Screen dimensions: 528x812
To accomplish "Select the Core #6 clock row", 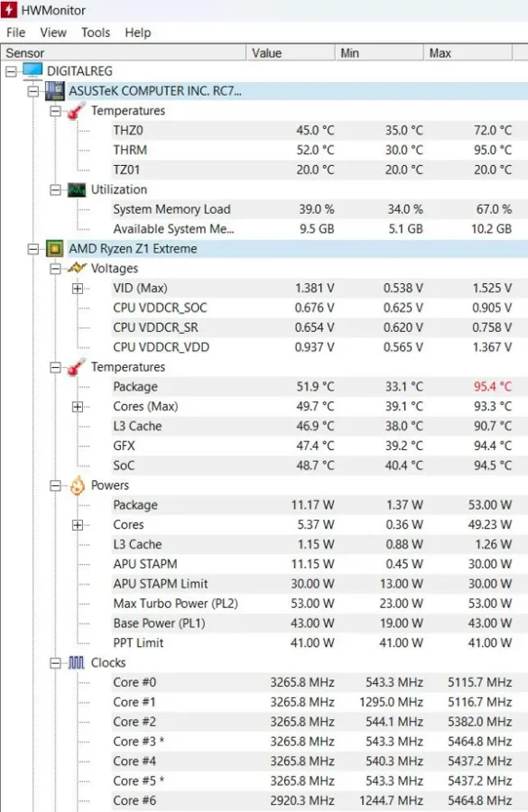I will 320,800.
